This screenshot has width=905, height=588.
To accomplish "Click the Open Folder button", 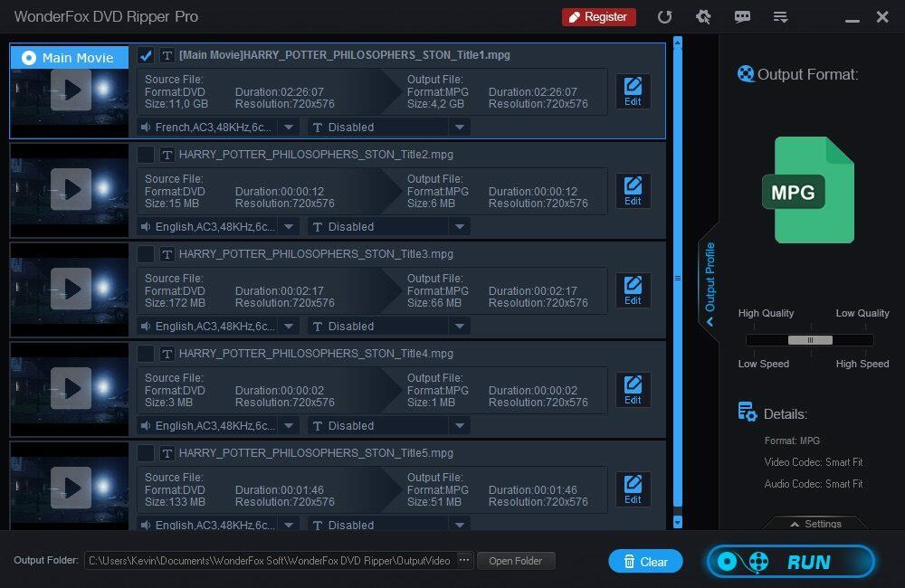I will [x=516, y=561].
